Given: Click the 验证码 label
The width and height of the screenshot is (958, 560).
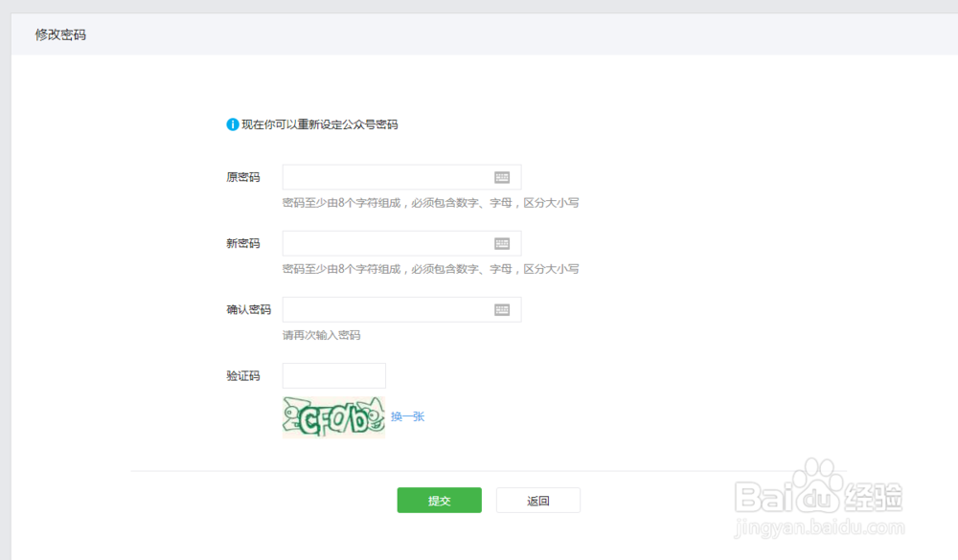Looking at the screenshot, I should pyautogui.click(x=242, y=375).
